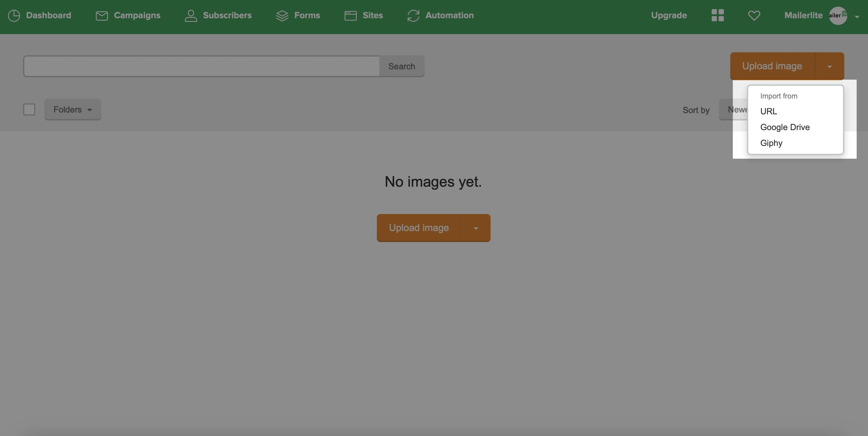The width and height of the screenshot is (868, 436).
Task: Open the center Upload image dropdown arrow
Action: (475, 228)
